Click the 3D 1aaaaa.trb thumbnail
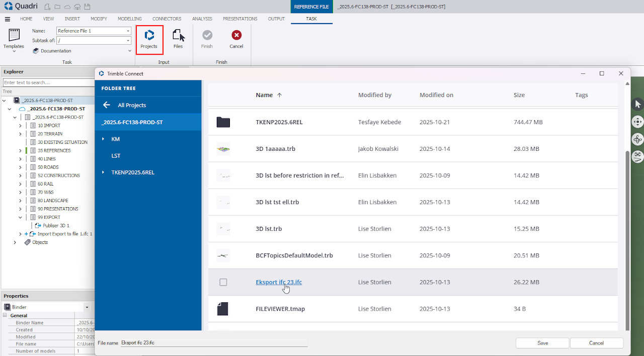This screenshot has width=644, height=356. tap(223, 149)
